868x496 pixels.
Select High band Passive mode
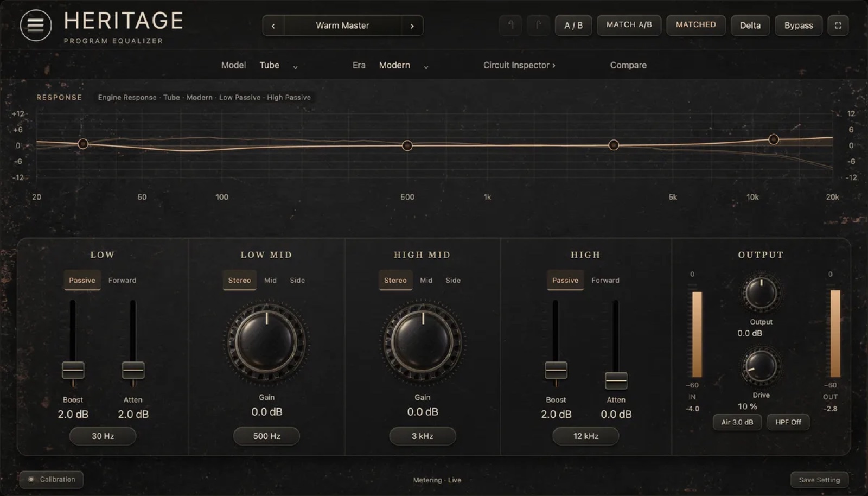coord(565,280)
